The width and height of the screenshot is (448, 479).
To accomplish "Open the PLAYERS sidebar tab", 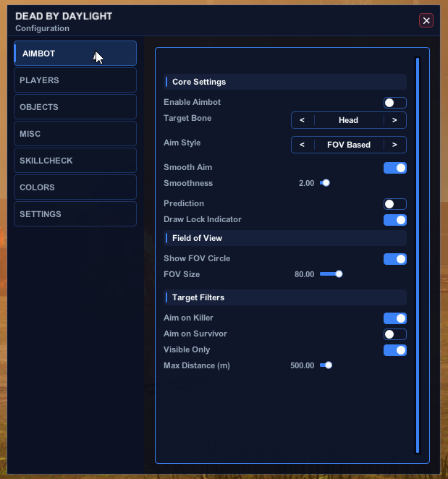I will pyautogui.click(x=75, y=80).
